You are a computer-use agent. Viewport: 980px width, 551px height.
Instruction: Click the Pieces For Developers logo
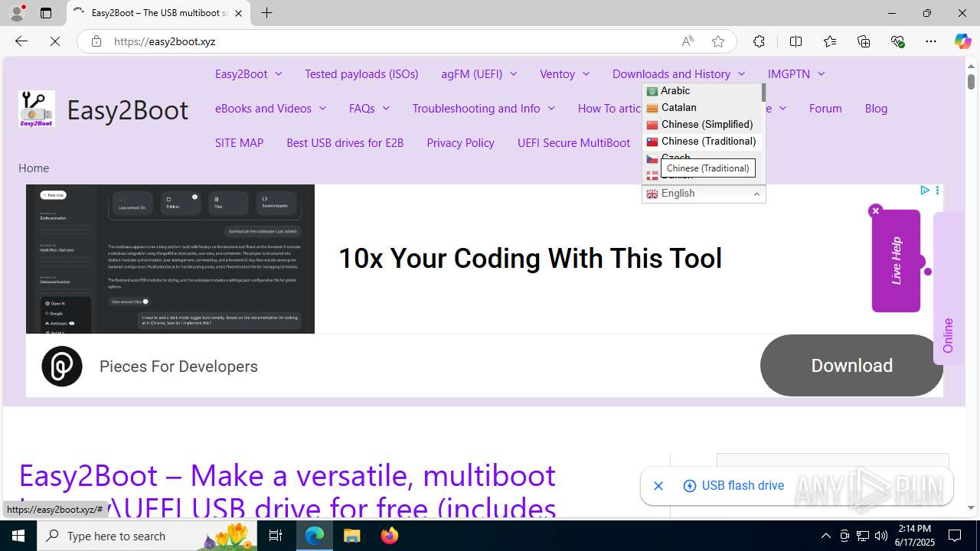62,366
